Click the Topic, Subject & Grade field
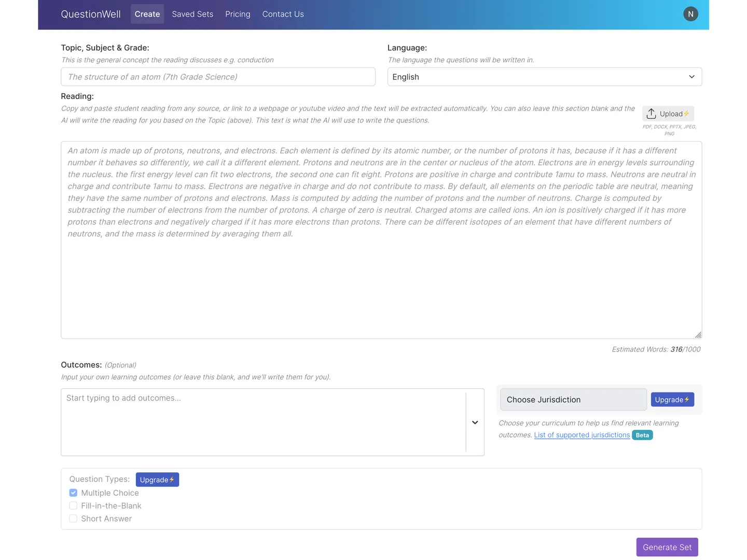Viewport: 747px width, 560px height. (x=218, y=77)
